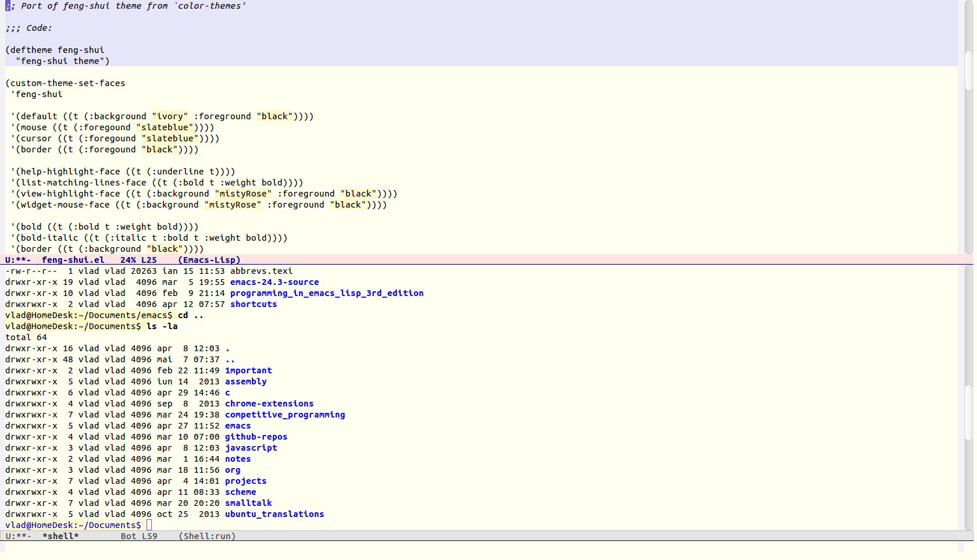This screenshot has width=977, height=560.
Task: Click the list-matching-lines-face line
Action: coord(157,183)
